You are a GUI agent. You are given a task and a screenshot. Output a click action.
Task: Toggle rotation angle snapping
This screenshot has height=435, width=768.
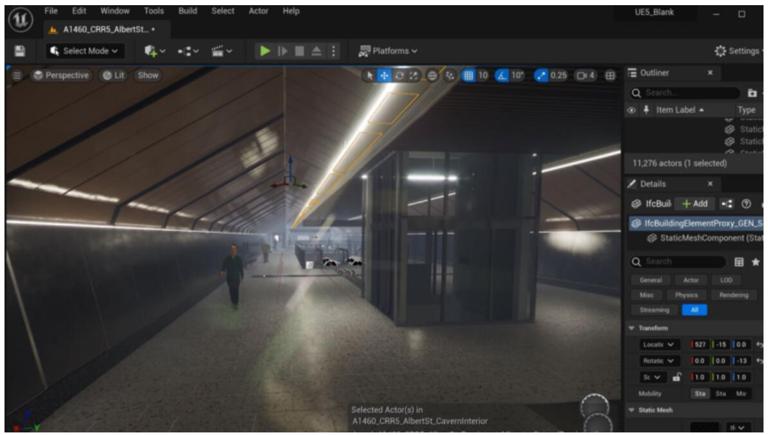[503, 75]
